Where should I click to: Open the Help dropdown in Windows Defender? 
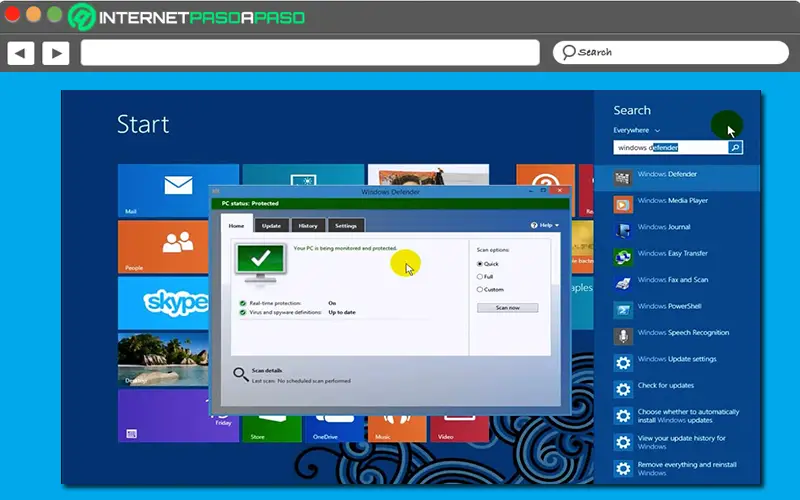tap(545, 225)
